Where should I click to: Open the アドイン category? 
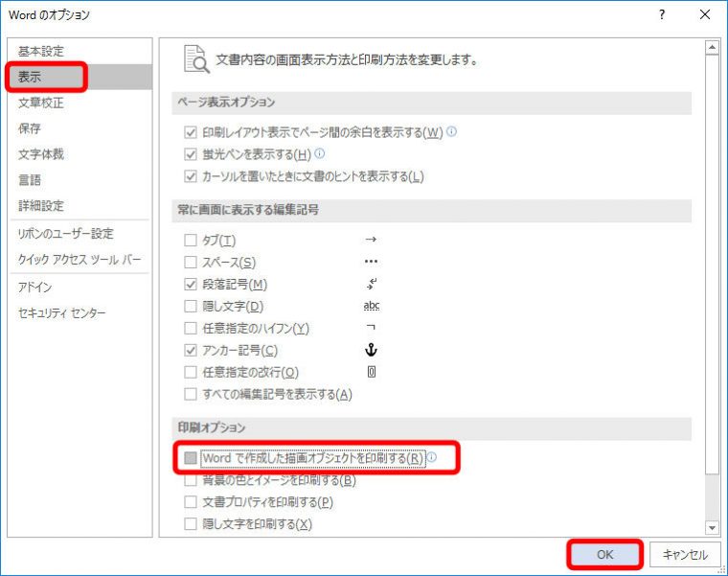[80, 288]
